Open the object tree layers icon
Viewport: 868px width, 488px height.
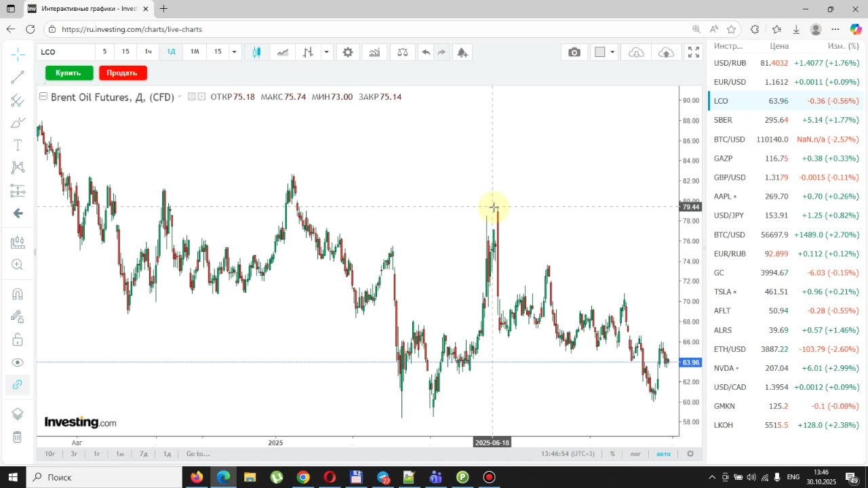click(x=18, y=414)
